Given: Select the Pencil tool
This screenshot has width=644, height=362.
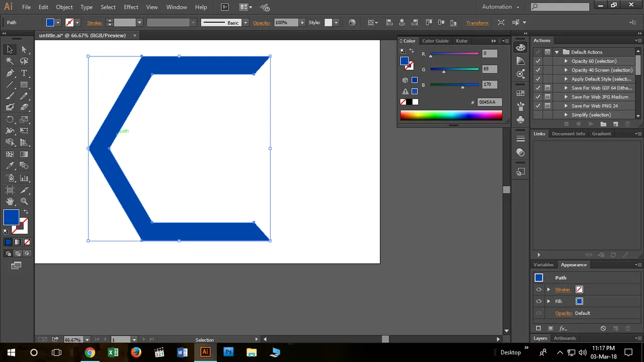Looking at the screenshot, I should 24,96.
